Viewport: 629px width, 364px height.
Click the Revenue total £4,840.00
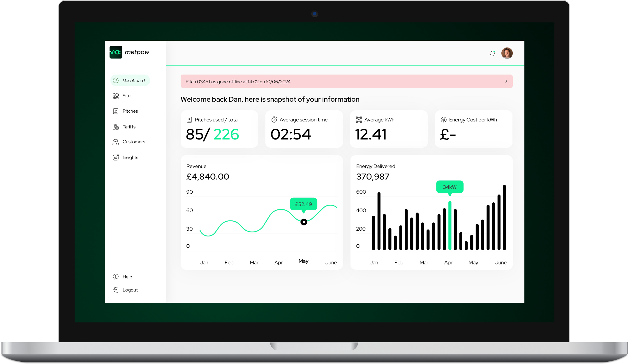tap(208, 176)
